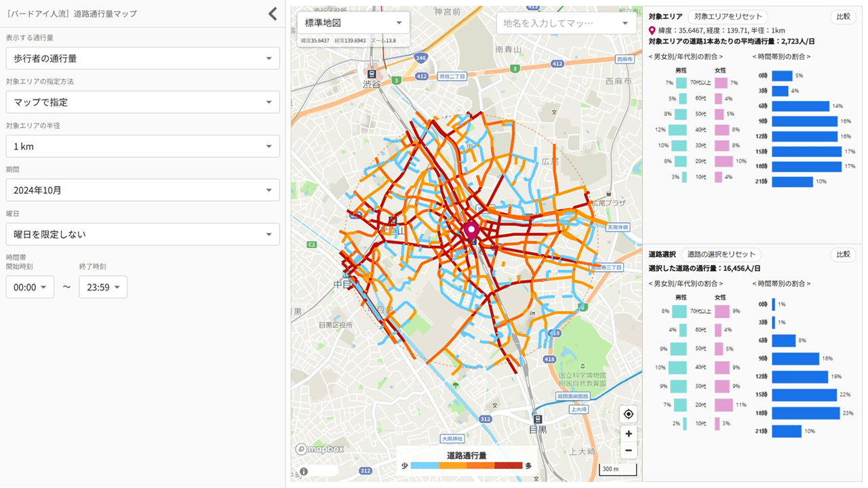Open the 標準地図 map style selector
Viewport: 868px width, 488px height.
(353, 23)
